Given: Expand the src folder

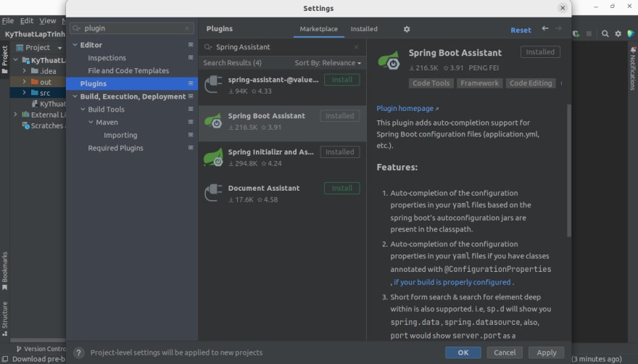Looking at the screenshot, I should (24, 93).
